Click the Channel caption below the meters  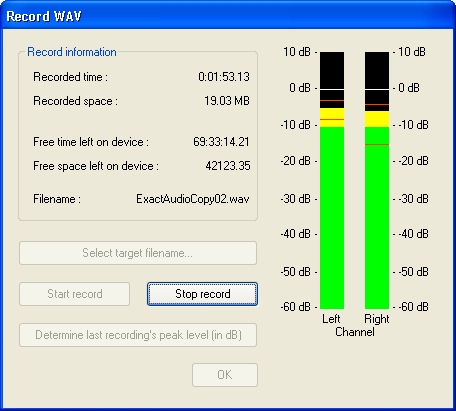tap(355, 332)
